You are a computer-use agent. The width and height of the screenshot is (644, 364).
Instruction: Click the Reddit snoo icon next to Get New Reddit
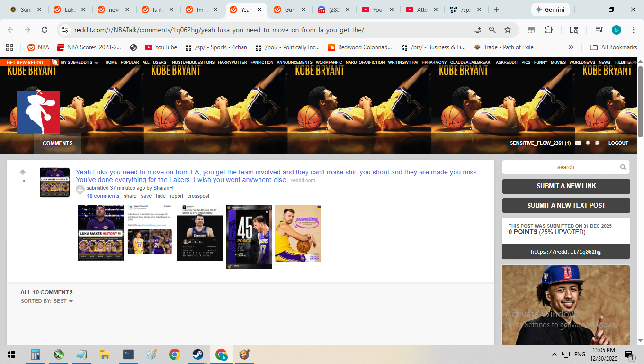pos(55,62)
